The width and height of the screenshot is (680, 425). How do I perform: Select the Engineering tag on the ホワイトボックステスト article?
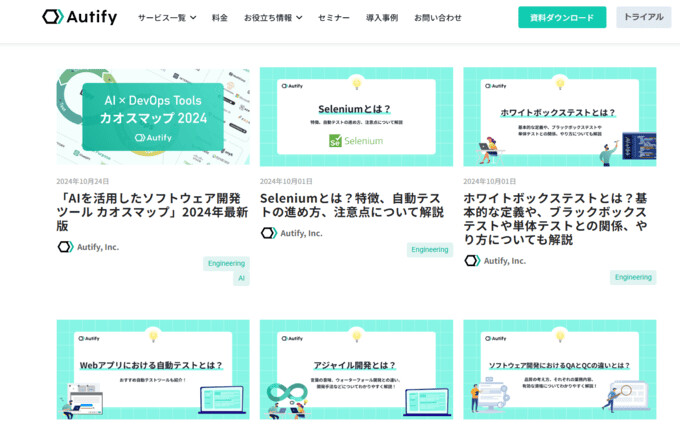(x=633, y=277)
